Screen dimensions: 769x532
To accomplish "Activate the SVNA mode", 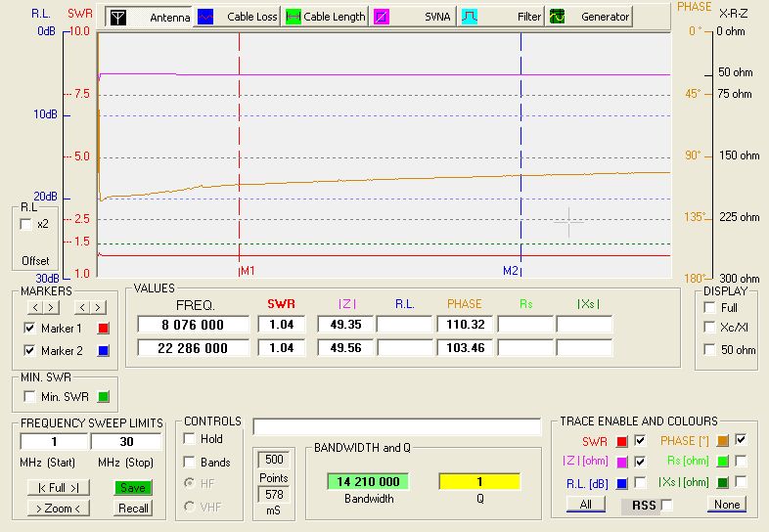I will pos(412,17).
